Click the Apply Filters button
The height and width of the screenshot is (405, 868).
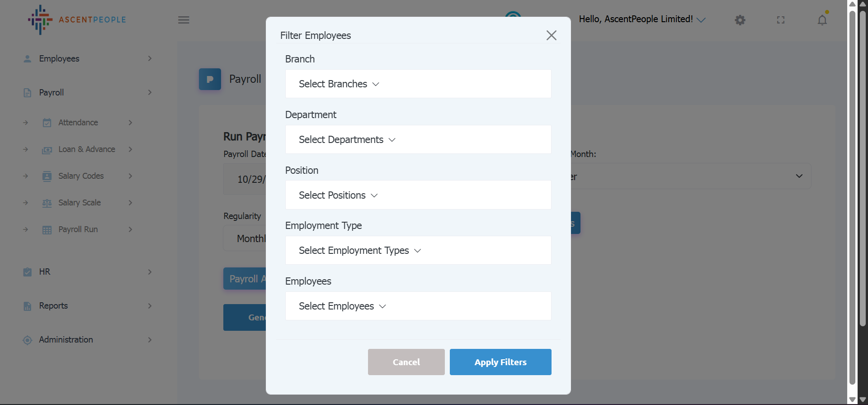[500, 362]
